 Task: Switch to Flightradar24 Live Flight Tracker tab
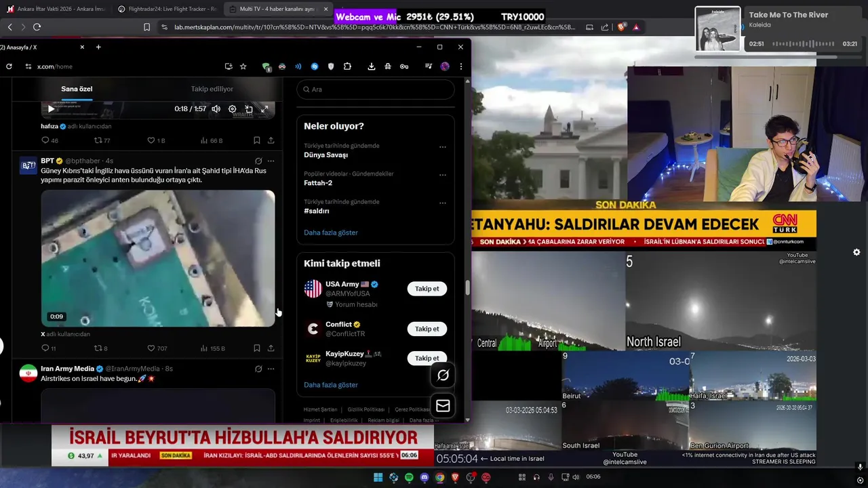167,9
